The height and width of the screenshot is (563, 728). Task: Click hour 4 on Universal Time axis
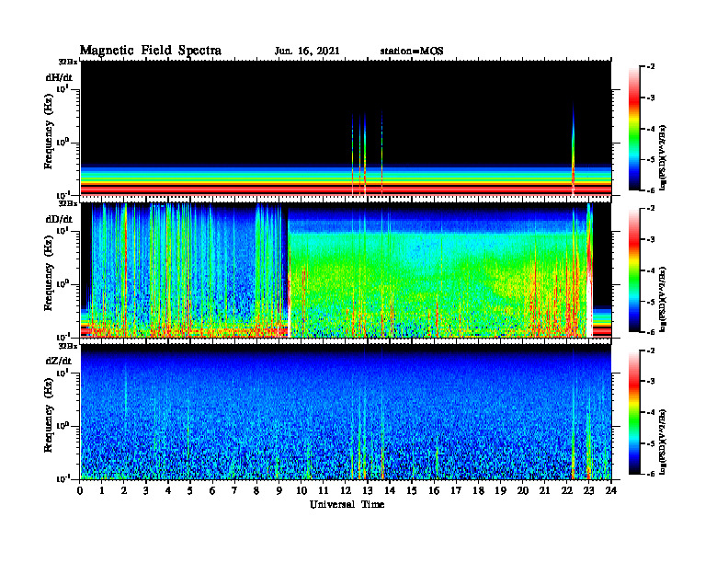pyautogui.click(x=168, y=491)
